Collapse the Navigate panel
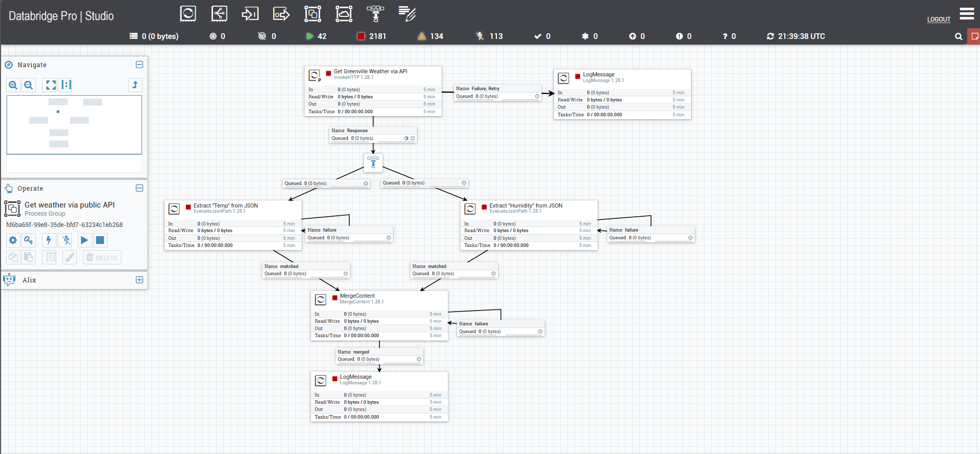Image resolution: width=980 pixels, height=454 pixels. [x=139, y=65]
